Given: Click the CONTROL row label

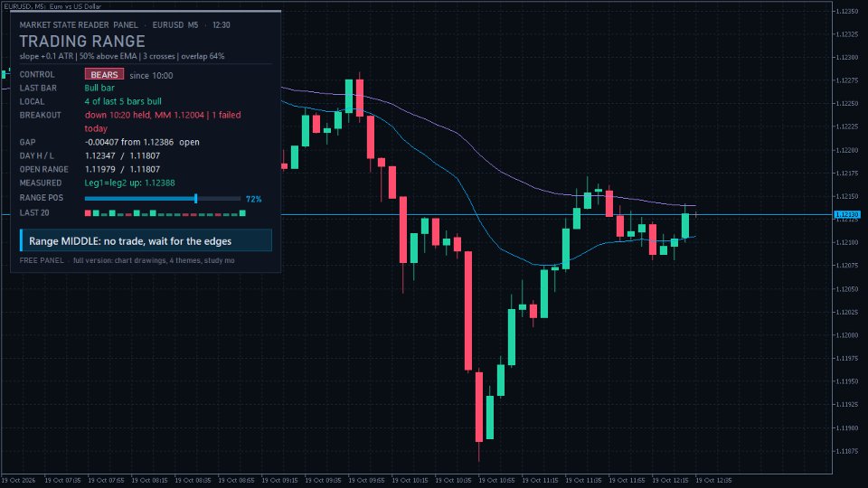Looking at the screenshot, I should (x=37, y=74).
